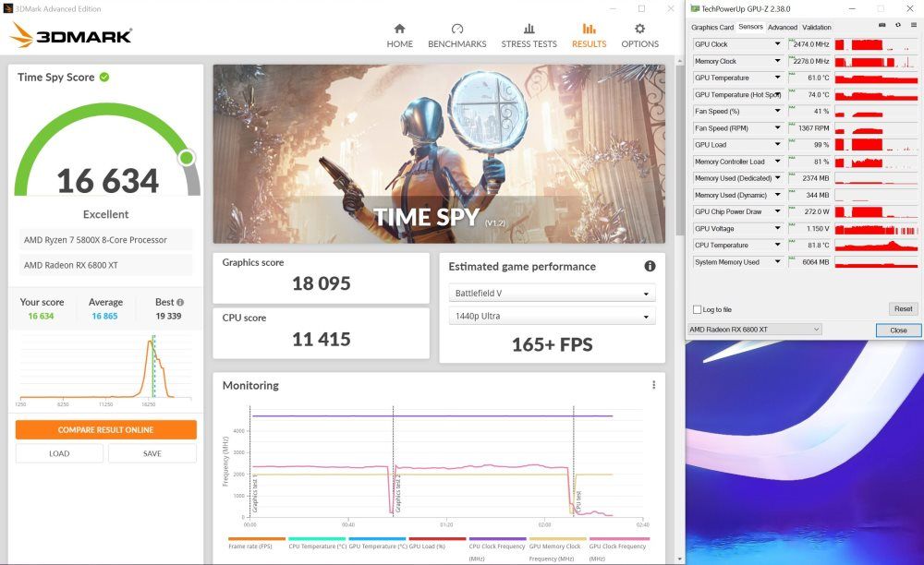Image resolution: width=924 pixels, height=565 pixels.
Task: Open the Benchmarks section
Action: pyautogui.click(x=456, y=35)
